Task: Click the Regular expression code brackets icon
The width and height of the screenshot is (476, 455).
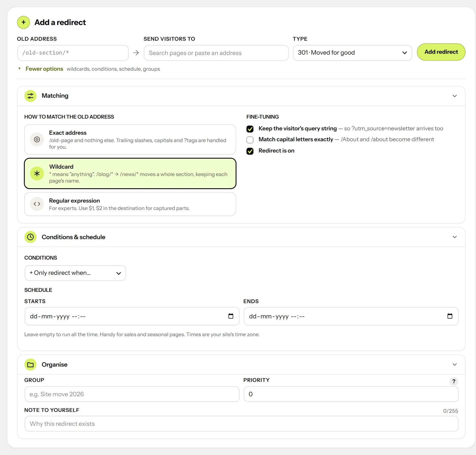Action: tap(37, 204)
